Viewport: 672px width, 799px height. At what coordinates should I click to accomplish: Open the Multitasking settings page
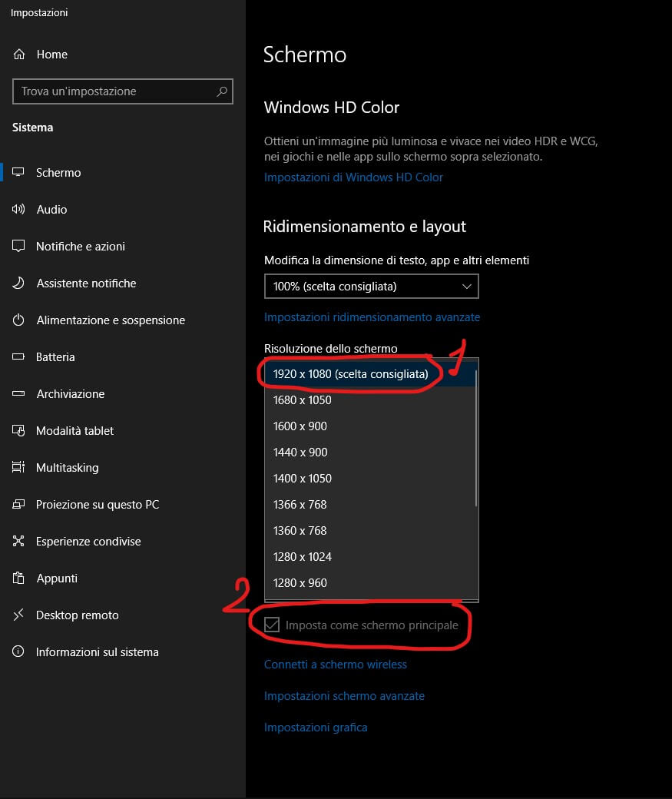tap(67, 468)
